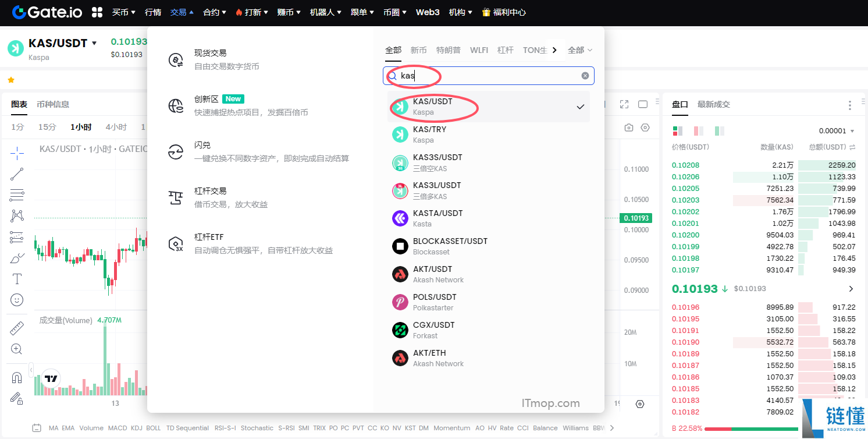The height and width of the screenshot is (439, 868).
Task: Open order book more options menu
Action: [x=850, y=105]
